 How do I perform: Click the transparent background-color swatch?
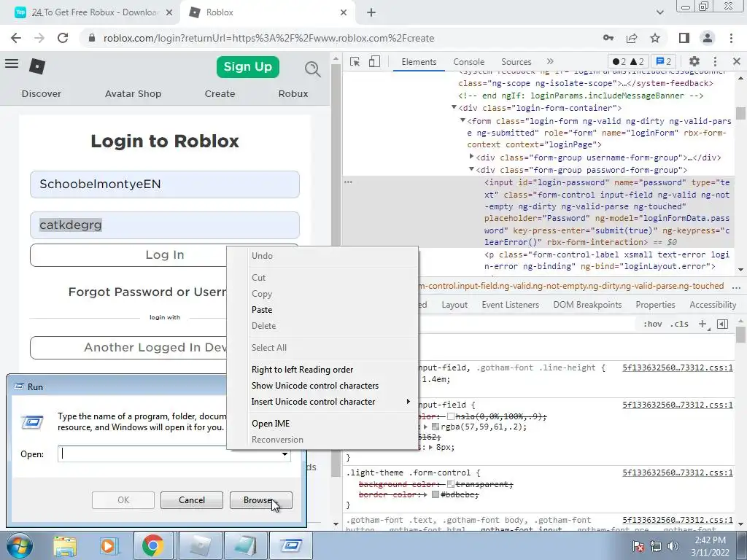(451, 484)
